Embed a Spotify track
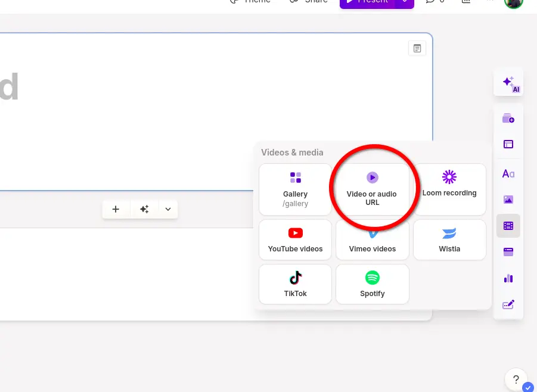This screenshot has height=392, width=537. 373,284
